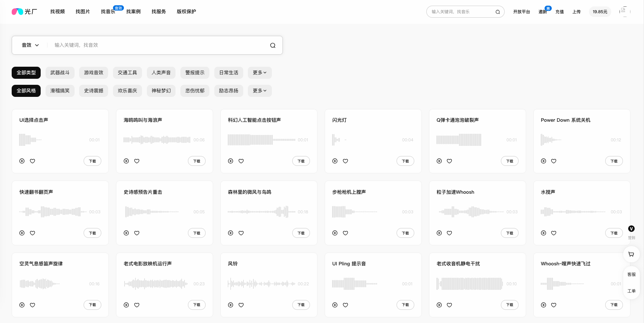Play Q弹卡通泡泡破裂声
Screen dimensions: 644x323
439,161
